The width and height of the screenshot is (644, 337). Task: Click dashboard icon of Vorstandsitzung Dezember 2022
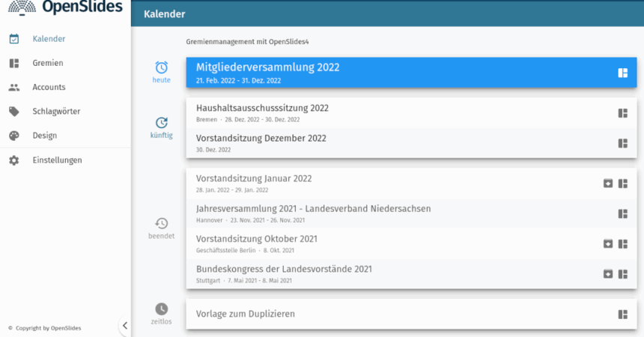[622, 143]
